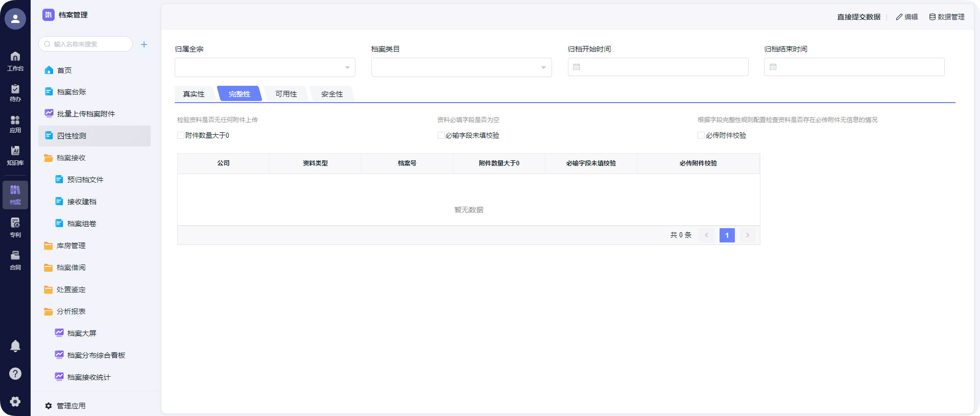Viewport: 980px width, 416px height.
Task: Click the 合同 contract icon
Action: click(15, 259)
